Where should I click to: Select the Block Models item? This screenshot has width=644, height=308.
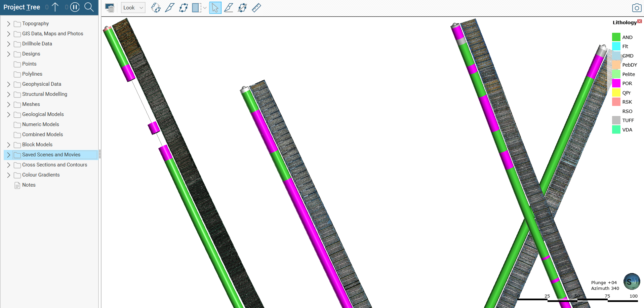point(37,145)
